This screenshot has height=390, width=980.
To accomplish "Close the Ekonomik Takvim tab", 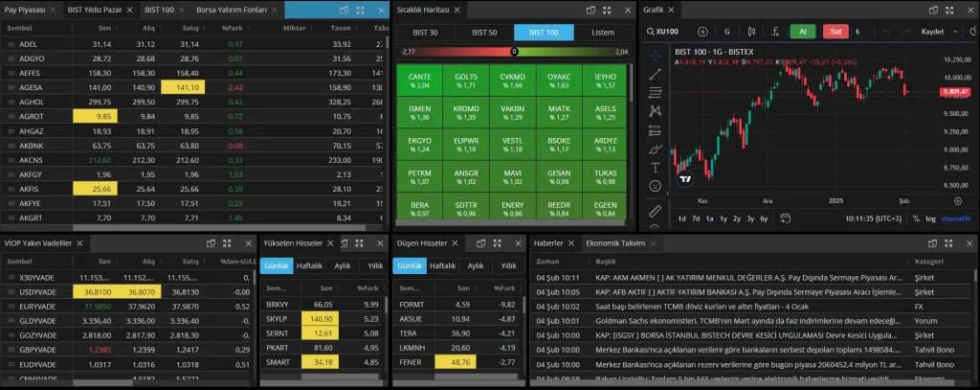I will tap(653, 242).
